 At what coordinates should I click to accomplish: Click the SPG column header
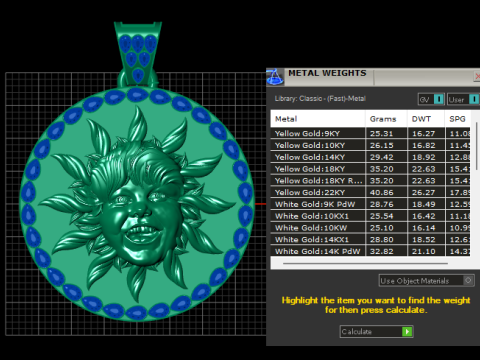457,119
